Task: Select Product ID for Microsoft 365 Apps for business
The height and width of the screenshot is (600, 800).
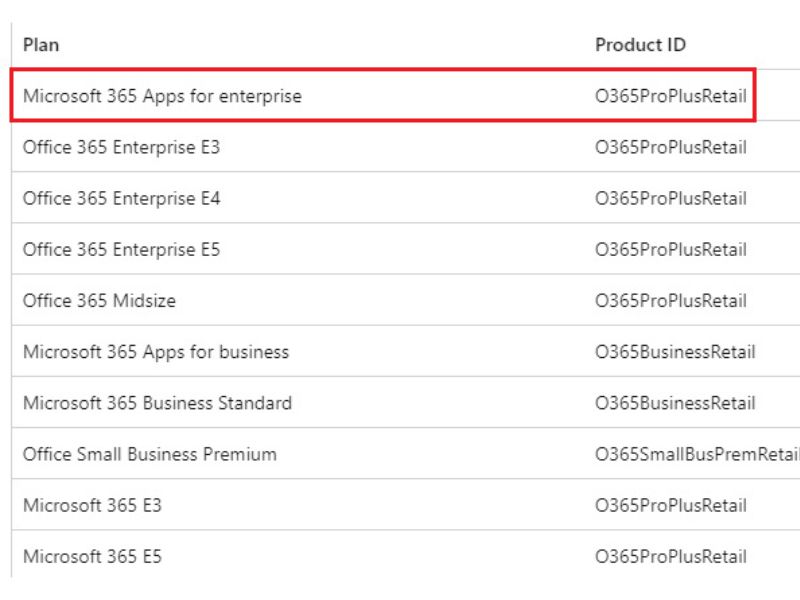Action: (675, 352)
